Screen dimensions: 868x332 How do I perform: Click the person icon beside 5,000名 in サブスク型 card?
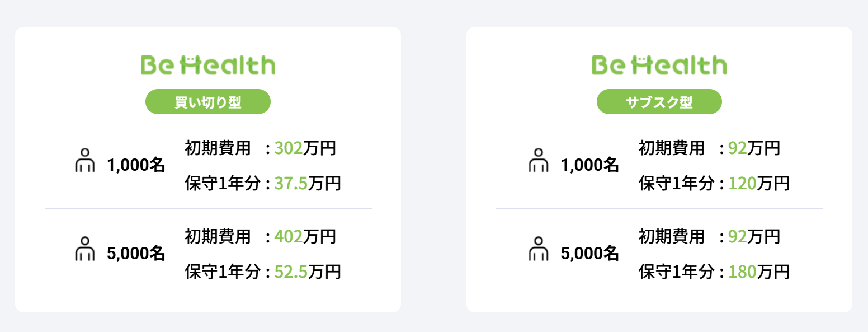[538, 249]
